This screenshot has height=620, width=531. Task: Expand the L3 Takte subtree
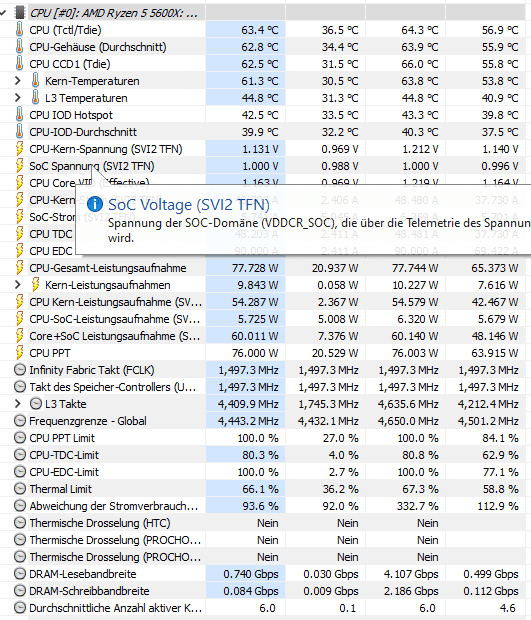click(x=17, y=404)
